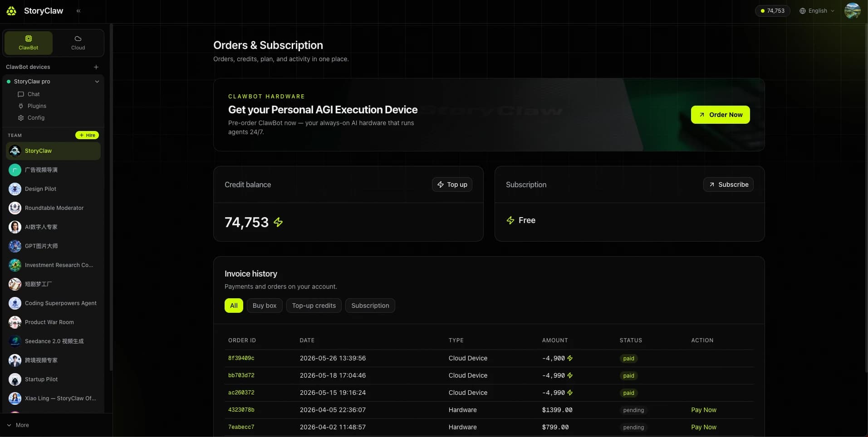Expand the StoryClaw pro device chevron
Image resolution: width=868 pixels, height=437 pixels.
coord(97,82)
